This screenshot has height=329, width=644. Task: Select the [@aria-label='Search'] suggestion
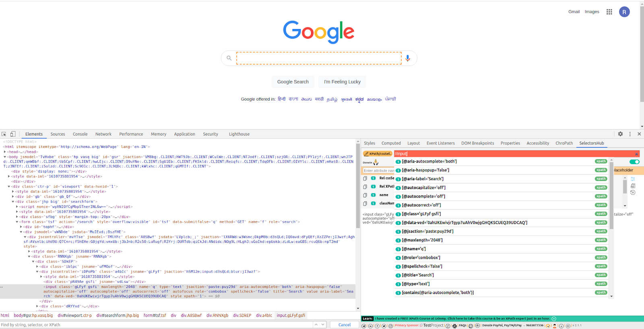502,179
